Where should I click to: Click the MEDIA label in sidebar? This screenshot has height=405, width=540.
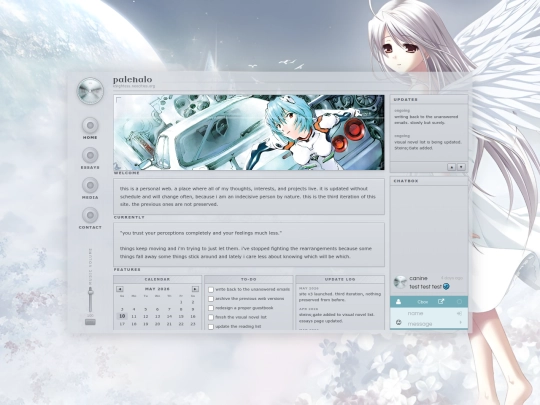90,197
